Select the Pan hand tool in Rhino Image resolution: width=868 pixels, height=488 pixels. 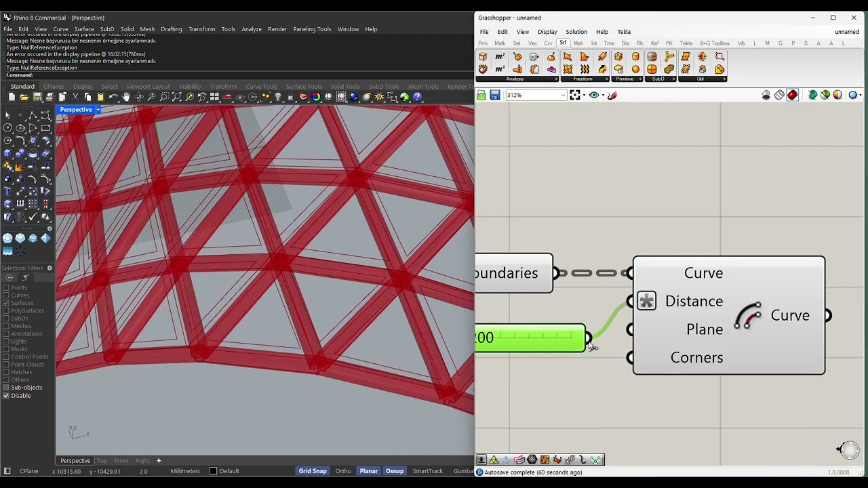pyautogui.click(x=126, y=97)
